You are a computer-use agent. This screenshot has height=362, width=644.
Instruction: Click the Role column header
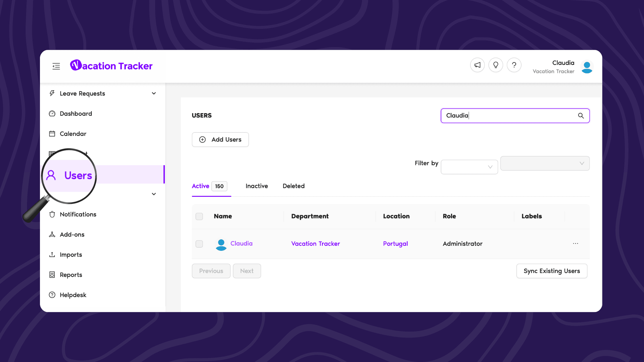pyautogui.click(x=449, y=216)
